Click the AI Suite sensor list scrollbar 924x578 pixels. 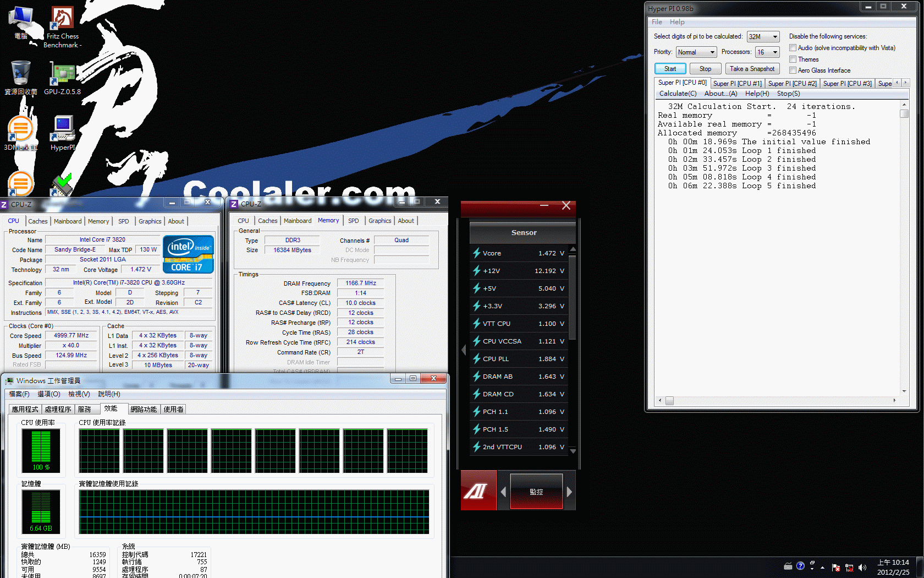[x=573, y=350]
